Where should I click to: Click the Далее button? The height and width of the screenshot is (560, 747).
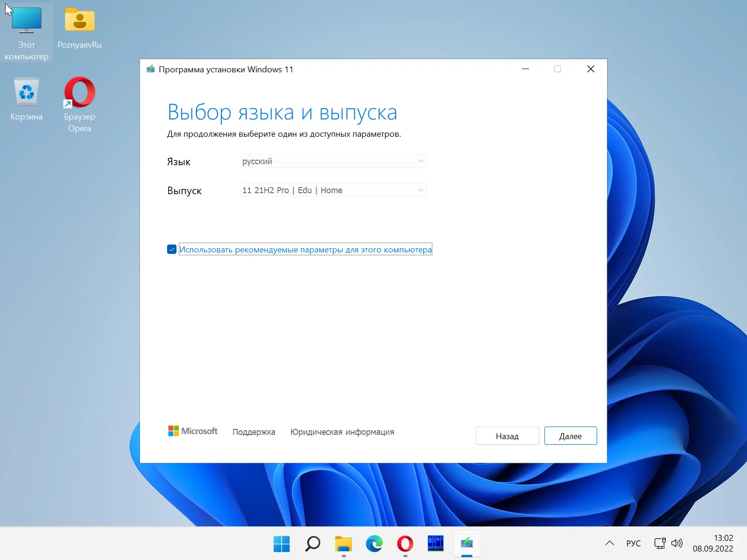click(x=570, y=436)
